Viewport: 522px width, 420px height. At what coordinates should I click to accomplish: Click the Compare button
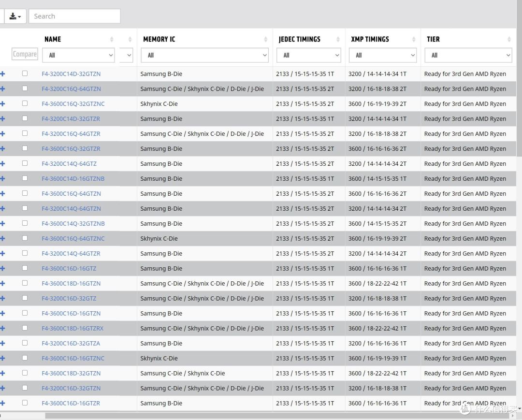click(25, 54)
